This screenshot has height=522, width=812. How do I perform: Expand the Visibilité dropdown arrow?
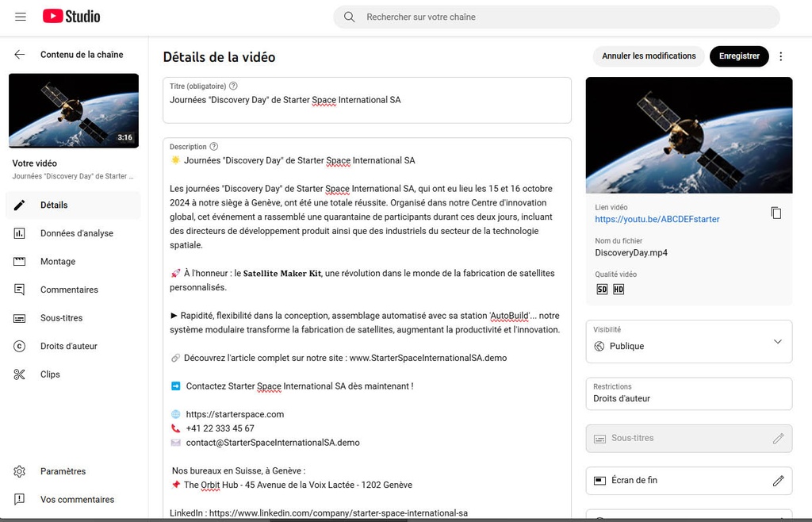[777, 341]
